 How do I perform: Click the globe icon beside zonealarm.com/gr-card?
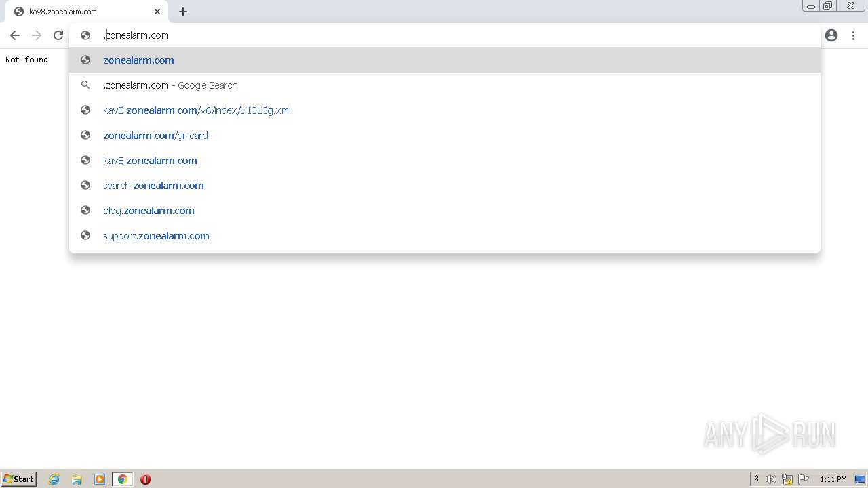pos(85,136)
